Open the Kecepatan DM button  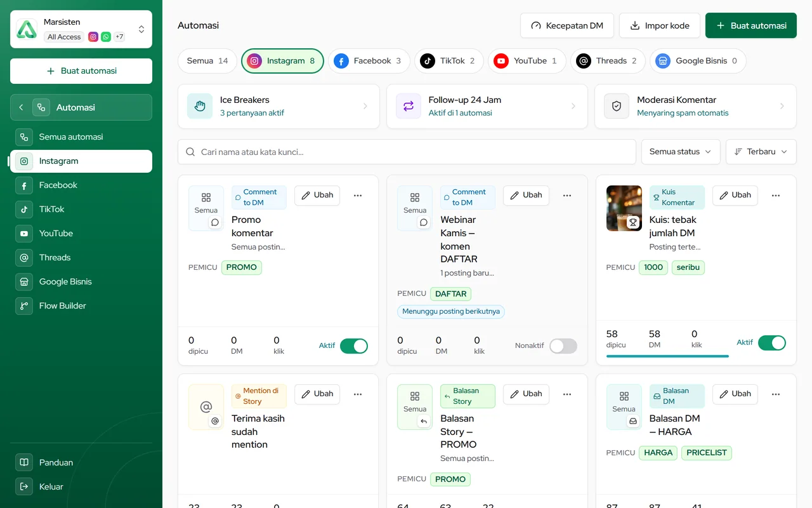567,25
